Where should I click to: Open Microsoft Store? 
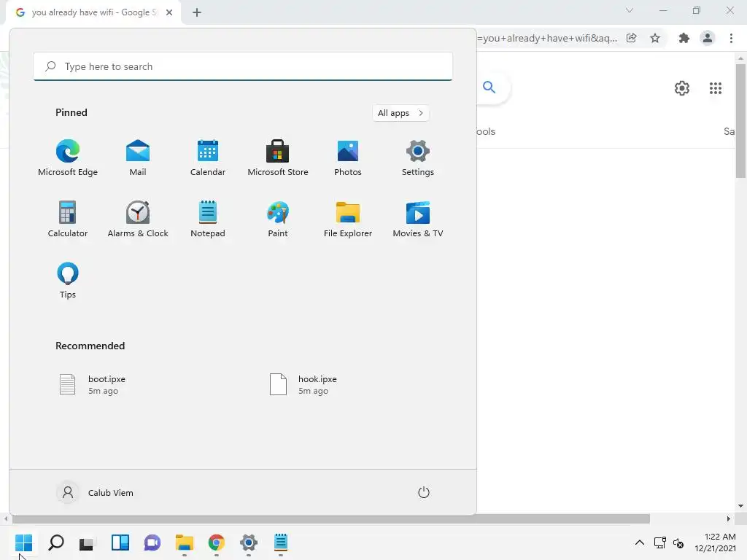tap(278, 158)
